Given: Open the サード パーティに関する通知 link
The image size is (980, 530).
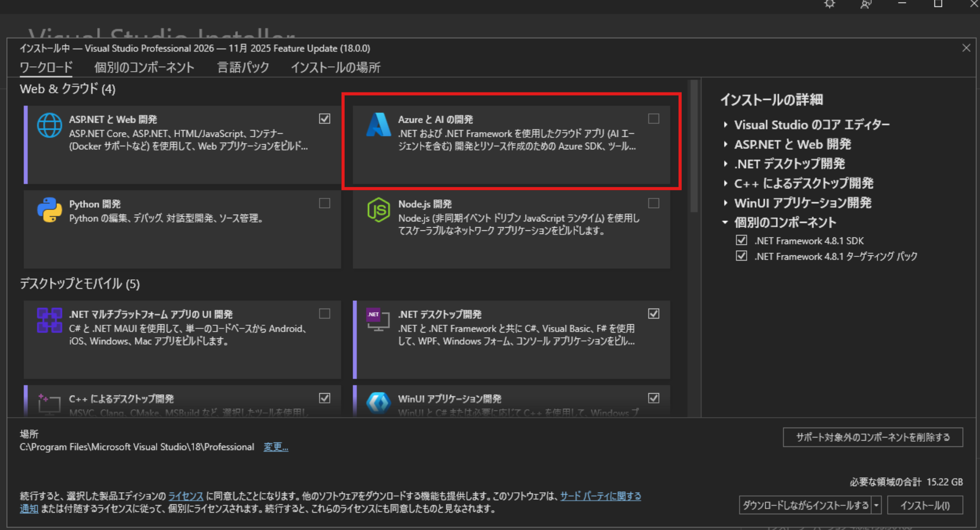Looking at the screenshot, I should pyautogui.click(x=601, y=496).
